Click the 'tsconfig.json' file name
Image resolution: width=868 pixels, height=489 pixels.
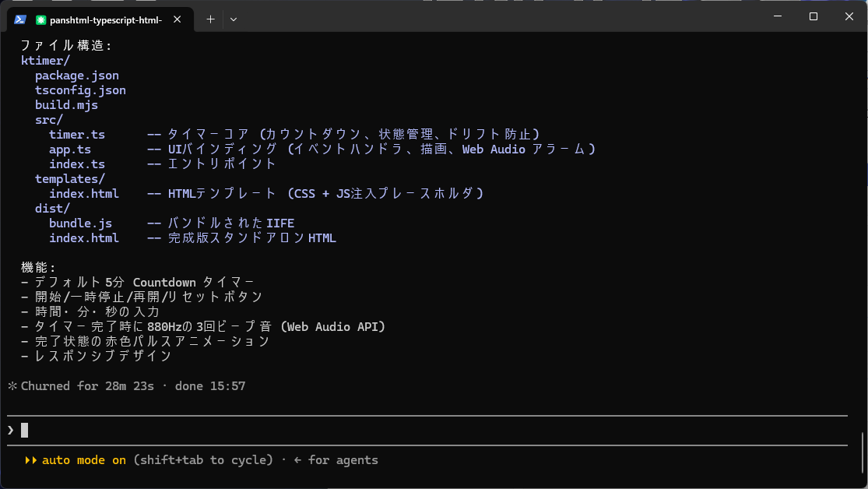80,90
